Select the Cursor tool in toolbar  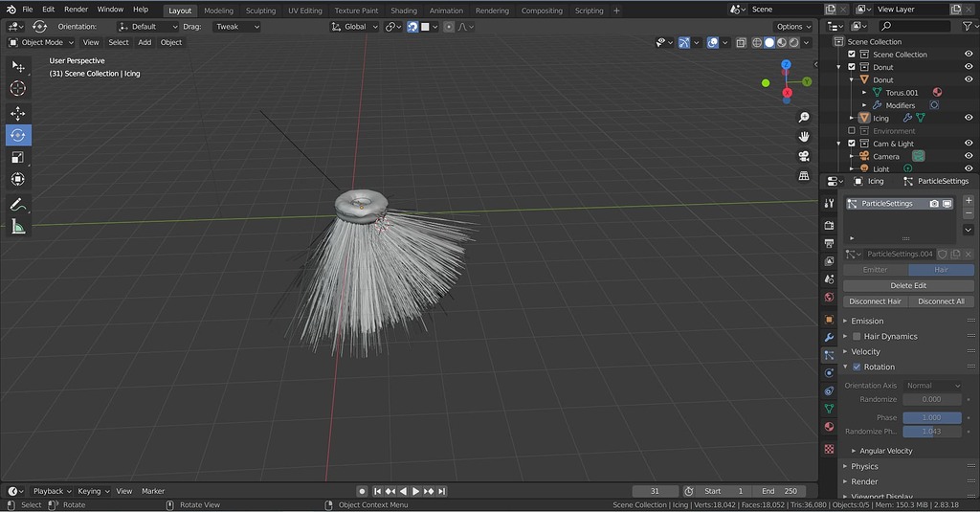pos(18,88)
